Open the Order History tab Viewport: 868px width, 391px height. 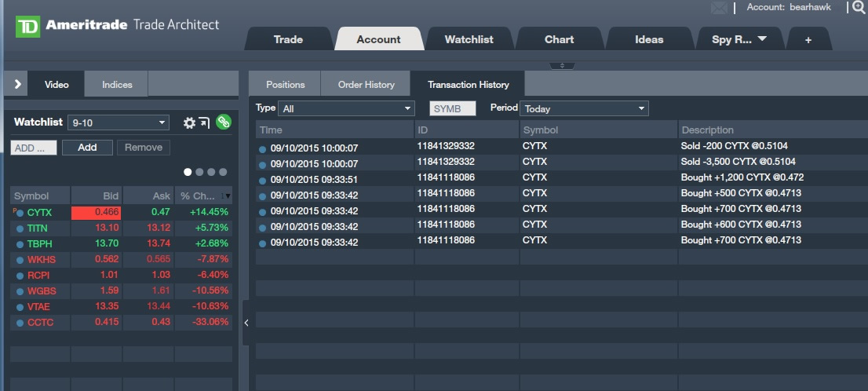point(366,84)
